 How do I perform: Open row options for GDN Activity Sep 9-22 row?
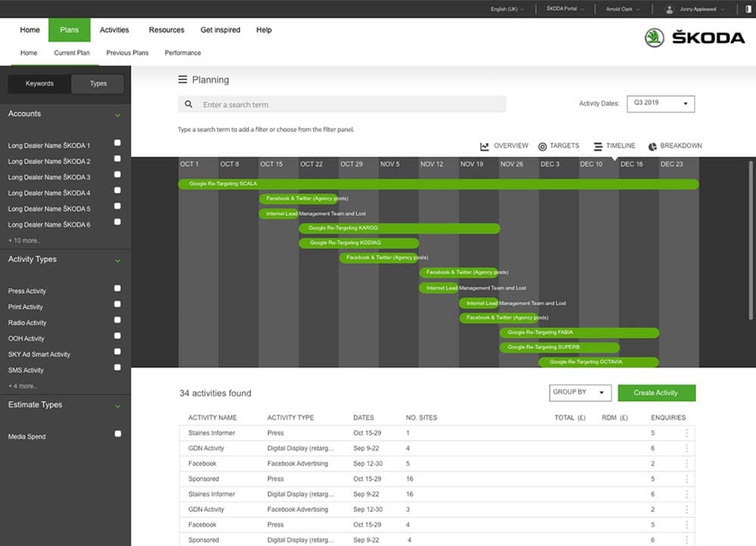coord(686,448)
